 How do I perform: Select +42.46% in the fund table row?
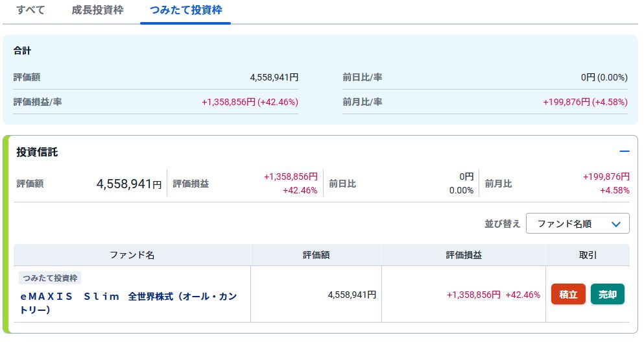(523, 295)
